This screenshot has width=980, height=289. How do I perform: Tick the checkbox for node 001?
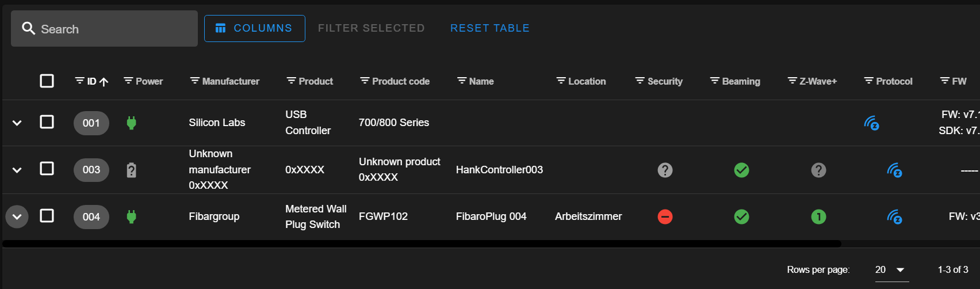click(x=47, y=122)
